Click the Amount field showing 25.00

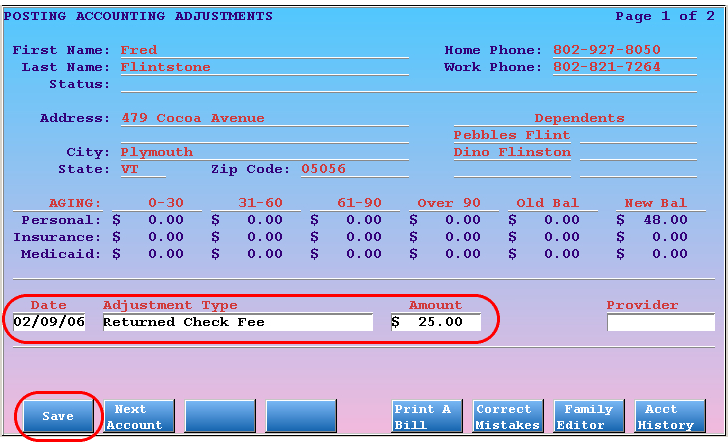point(436,322)
